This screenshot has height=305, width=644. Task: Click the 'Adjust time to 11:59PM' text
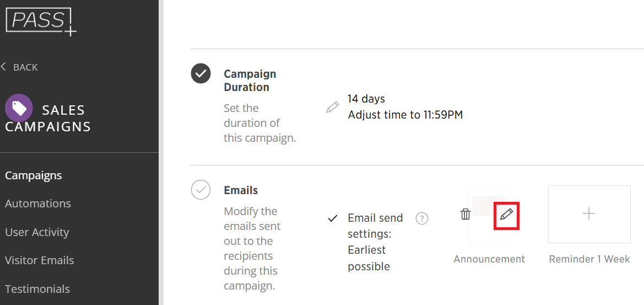(405, 115)
